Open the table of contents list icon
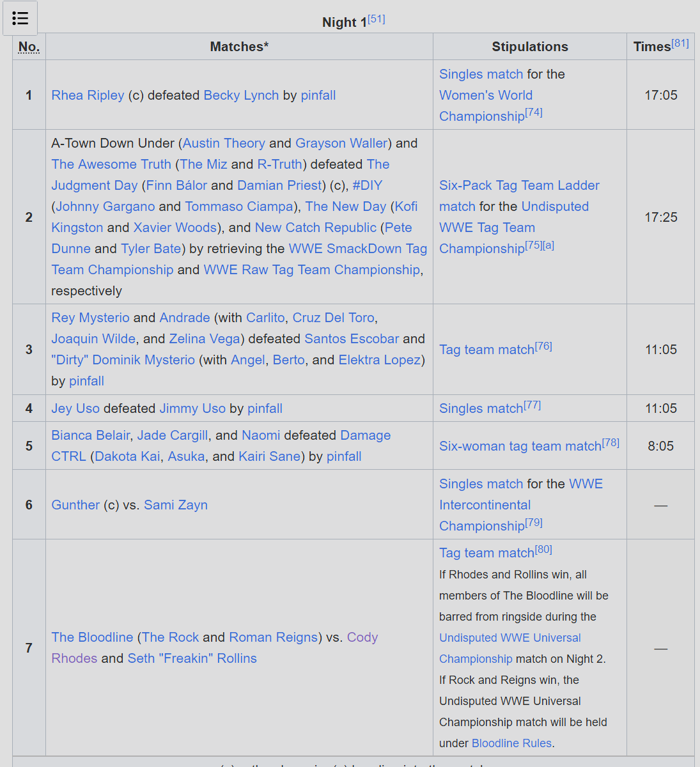700x767 pixels. click(20, 18)
